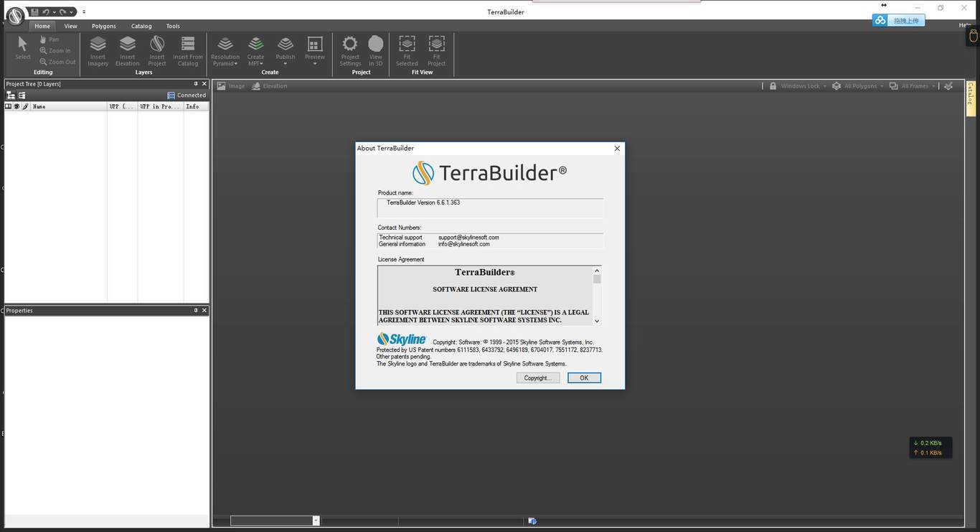Switch to the Home ribbon tab
Image resolution: width=980 pixels, height=532 pixels.
42,26
